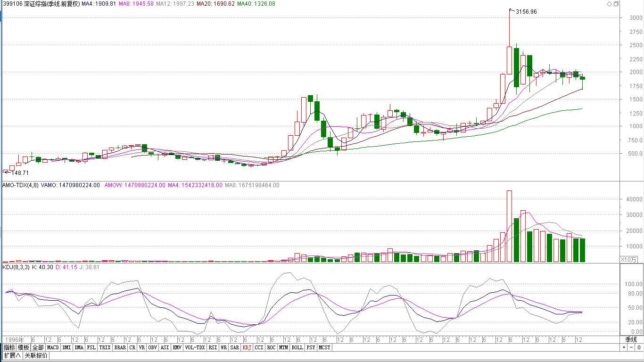Click the KDJ(8,3,3) indicator title

pos(16,267)
